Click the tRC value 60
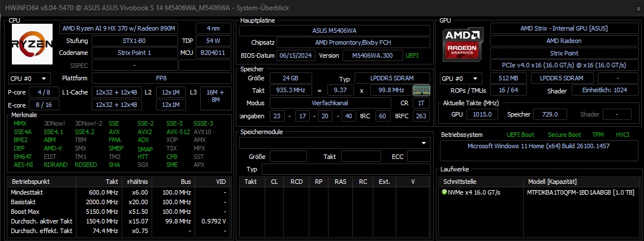644x241 pixels. [x=382, y=116]
